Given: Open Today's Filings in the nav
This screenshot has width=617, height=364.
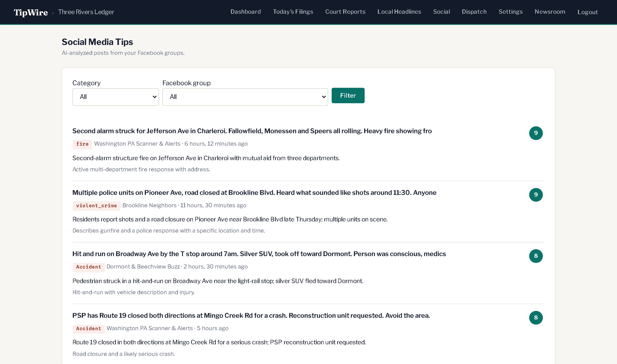Looking at the screenshot, I should [293, 12].
